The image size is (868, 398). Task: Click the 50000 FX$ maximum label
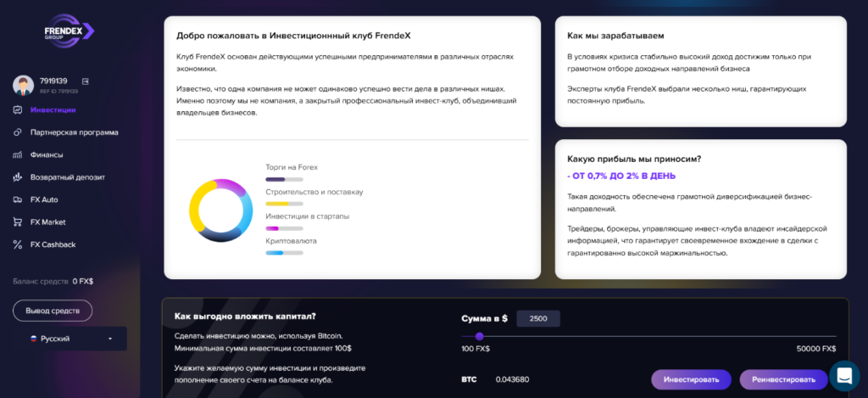coord(816,349)
